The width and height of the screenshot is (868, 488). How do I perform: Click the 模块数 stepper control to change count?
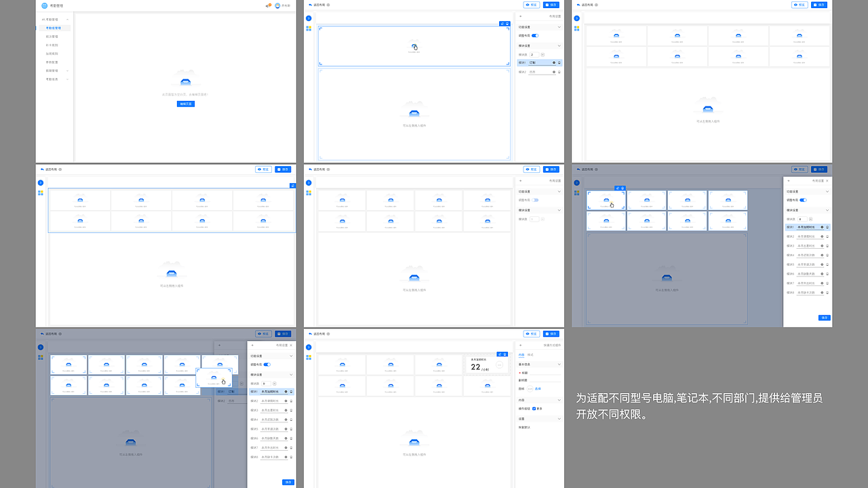pyautogui.click(x=542, y=54)
